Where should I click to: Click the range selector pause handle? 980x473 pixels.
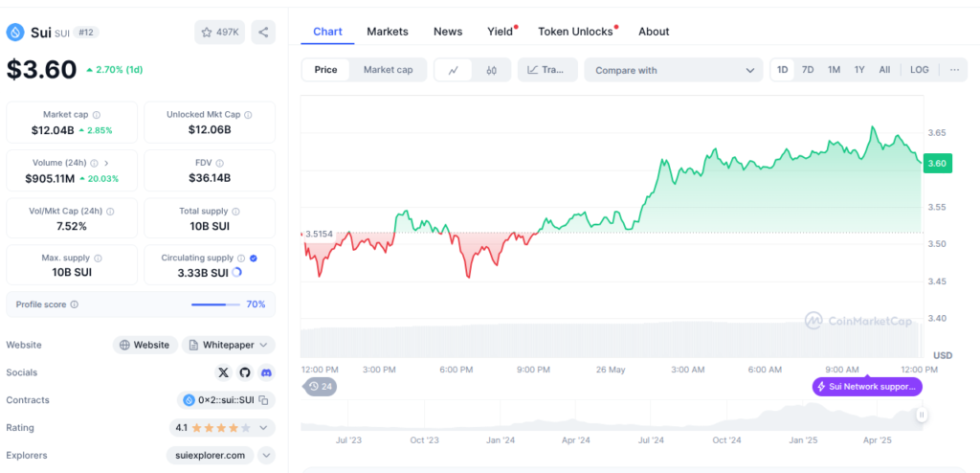[922, 415]
